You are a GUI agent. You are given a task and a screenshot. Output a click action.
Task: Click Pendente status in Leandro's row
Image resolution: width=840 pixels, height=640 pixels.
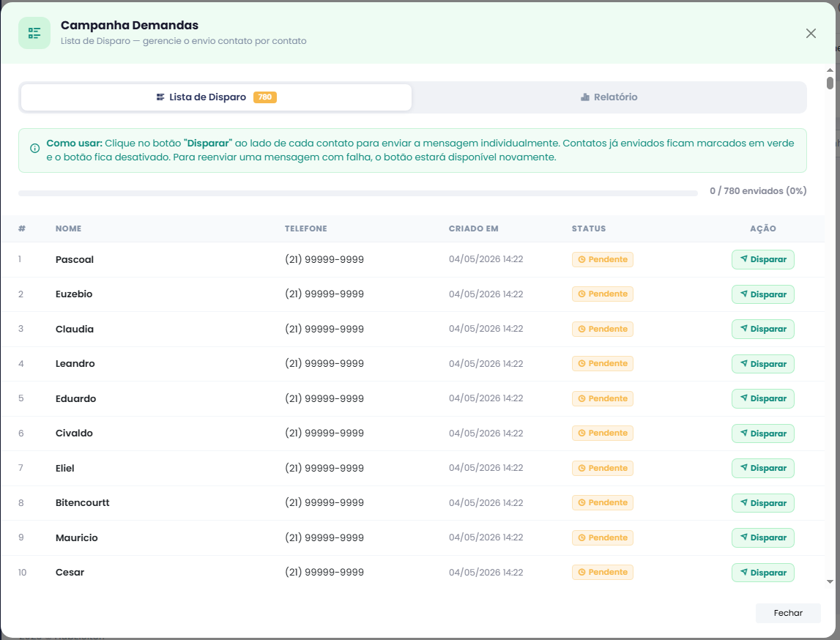pos(602,364)
